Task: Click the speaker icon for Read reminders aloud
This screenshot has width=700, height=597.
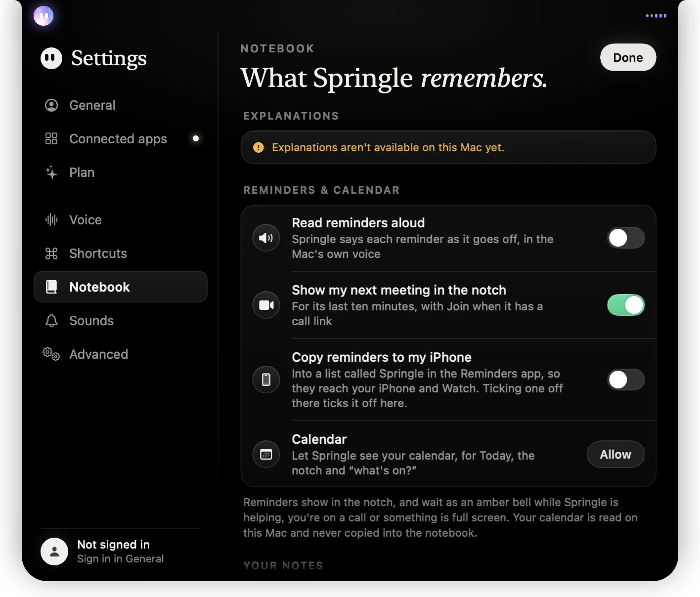Action: [266, 238]
